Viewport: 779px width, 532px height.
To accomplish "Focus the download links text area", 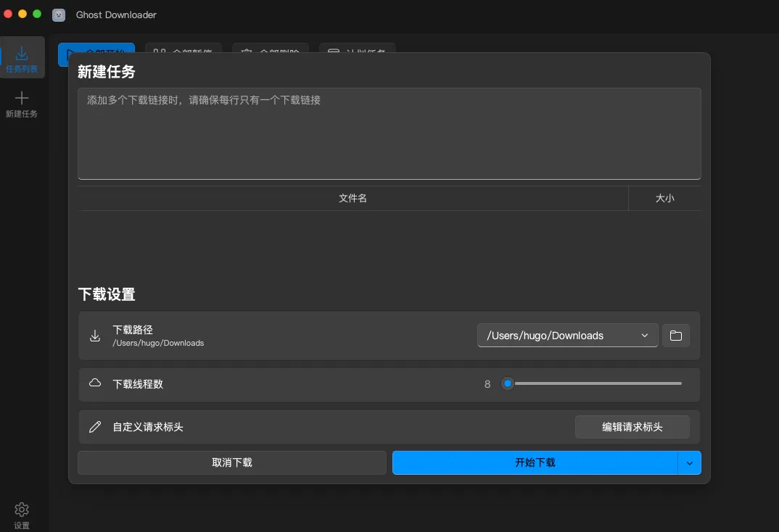I will click(389, 133).
